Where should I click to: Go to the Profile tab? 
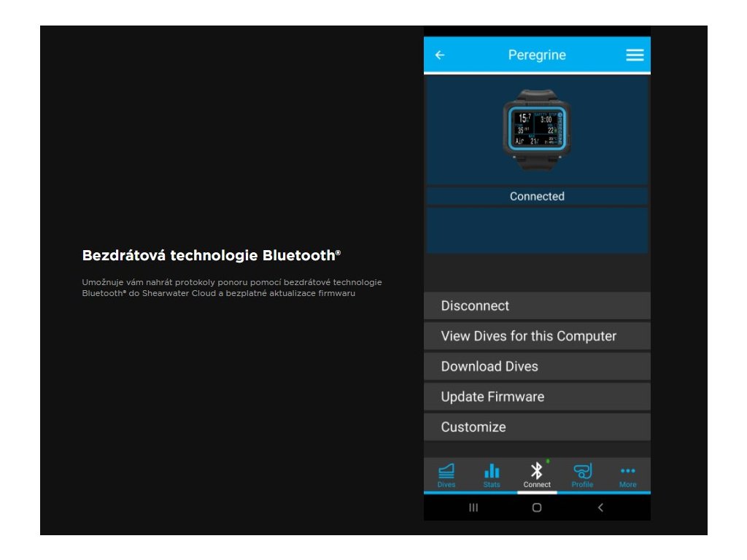(582, 475)
